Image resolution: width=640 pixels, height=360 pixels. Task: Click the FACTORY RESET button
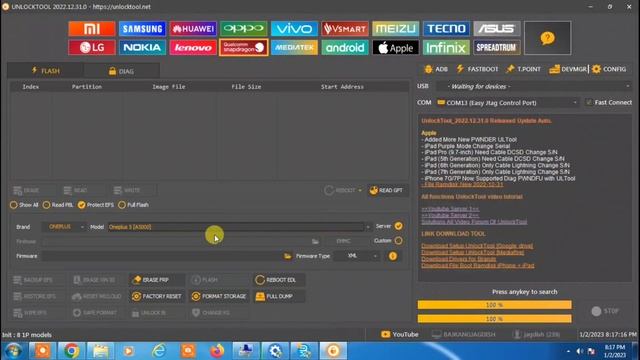click(156, 296)
